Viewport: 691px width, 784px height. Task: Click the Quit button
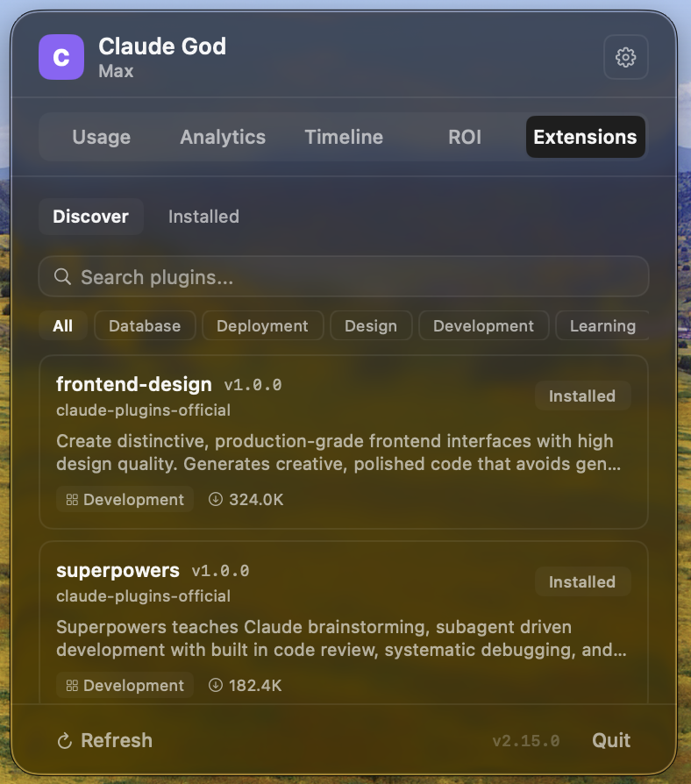(x=610, y=740)
